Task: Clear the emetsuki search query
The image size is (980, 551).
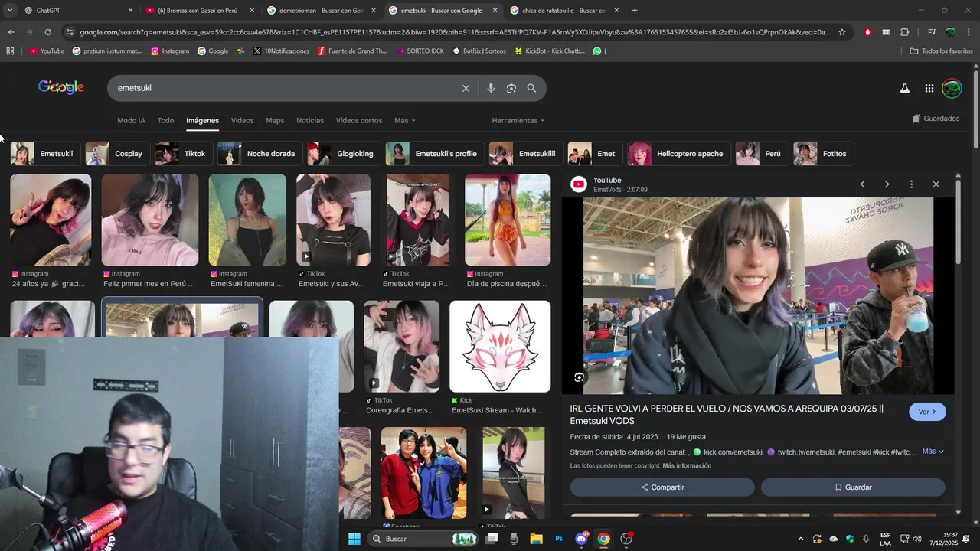Action: tap(465, 88)
